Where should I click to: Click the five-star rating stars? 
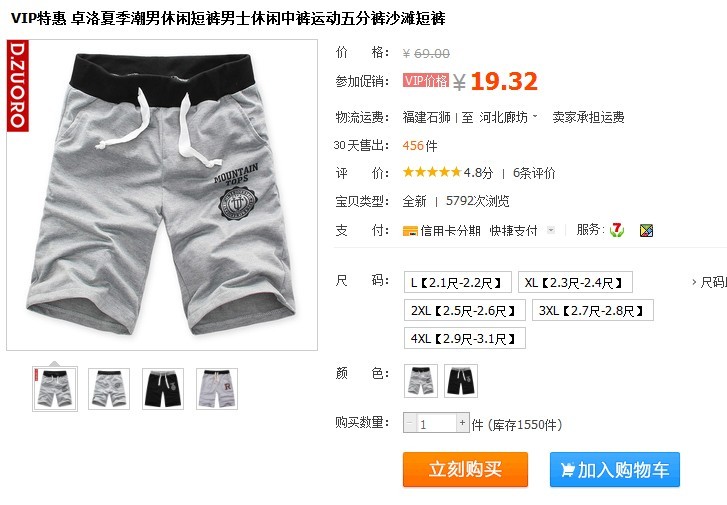[432, 173]
